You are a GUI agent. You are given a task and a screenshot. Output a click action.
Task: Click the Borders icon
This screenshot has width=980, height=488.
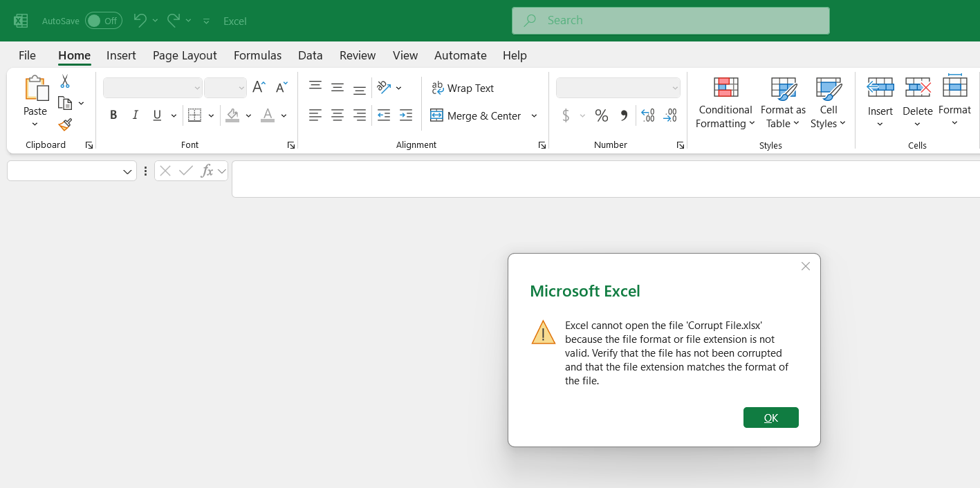tap(195, 115)
